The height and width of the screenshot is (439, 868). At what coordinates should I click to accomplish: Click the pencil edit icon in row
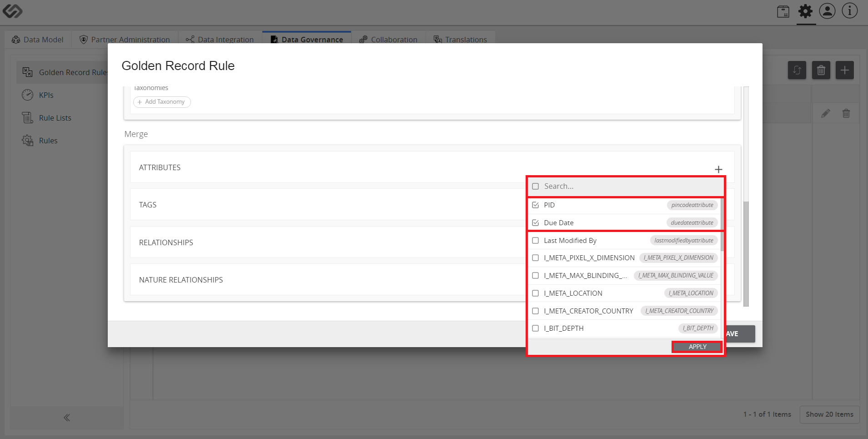coord(825,113)
